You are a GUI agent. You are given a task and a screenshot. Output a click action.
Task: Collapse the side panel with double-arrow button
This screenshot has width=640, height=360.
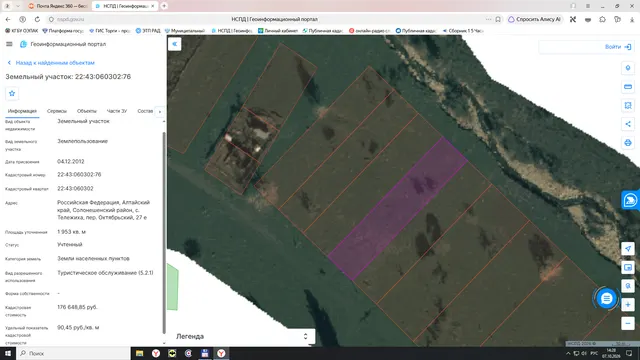[175, 44]
